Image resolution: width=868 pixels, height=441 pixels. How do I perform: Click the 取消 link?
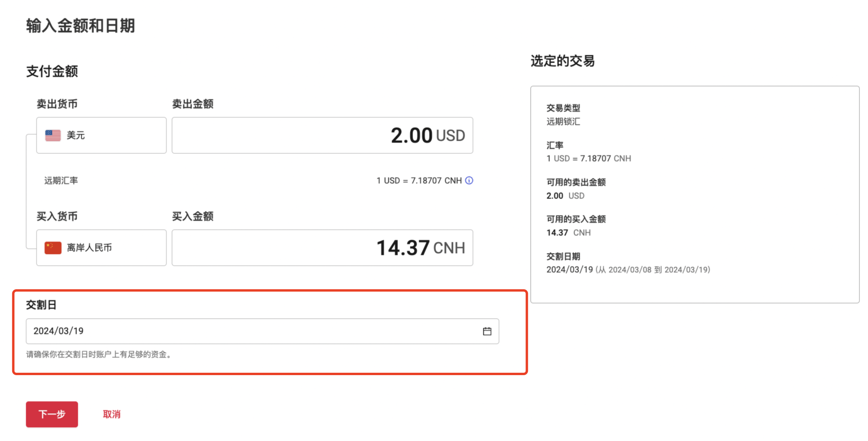coord(111,414)
